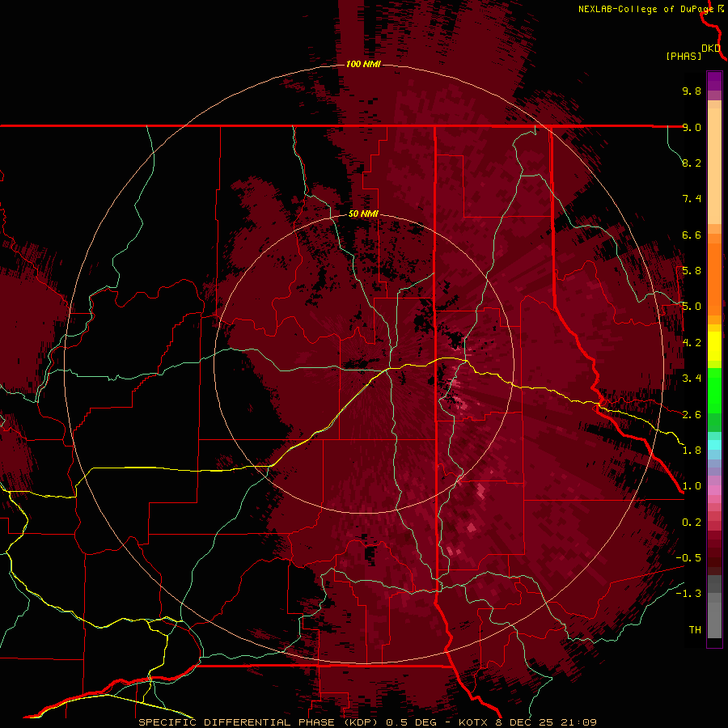Screen dimensions: 728x728
Task: Pick the yellow color bar segment
Action: (x=714, y=346)
